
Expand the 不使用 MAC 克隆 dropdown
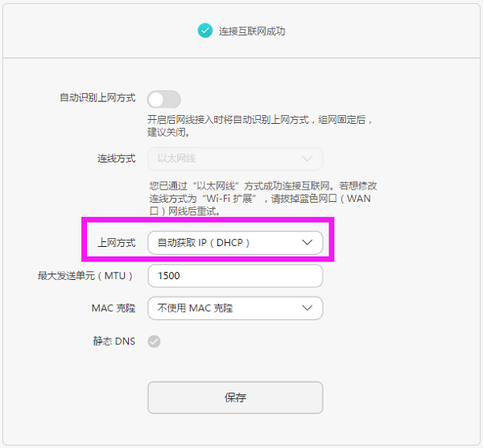pos(234,308)
